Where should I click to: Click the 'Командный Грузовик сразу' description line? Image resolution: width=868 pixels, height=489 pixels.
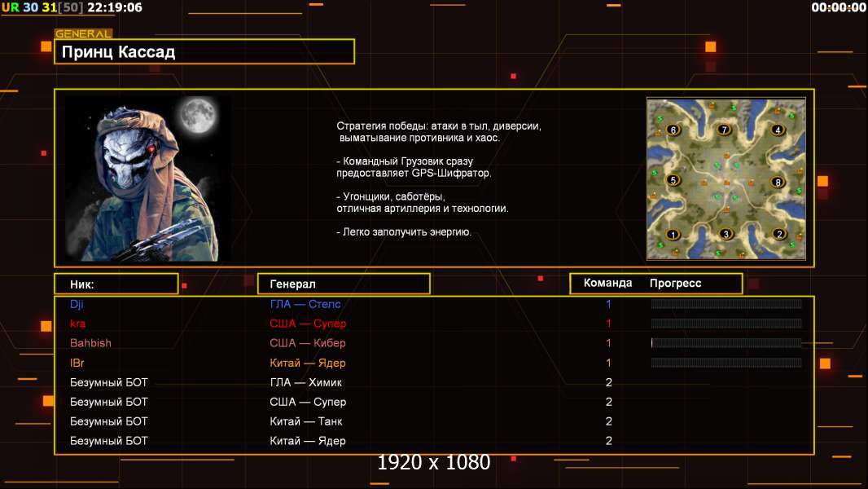pyautogui.click(x=405, y=161)
